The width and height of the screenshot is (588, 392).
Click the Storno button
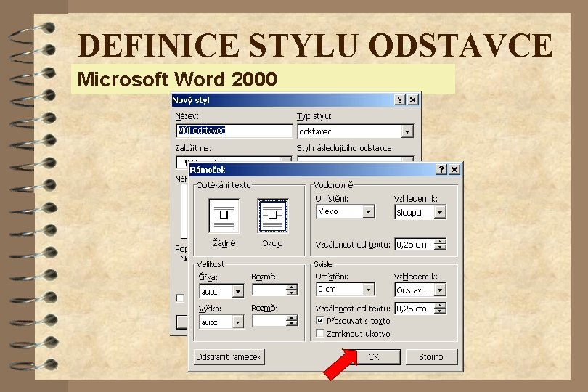[431, 356]
